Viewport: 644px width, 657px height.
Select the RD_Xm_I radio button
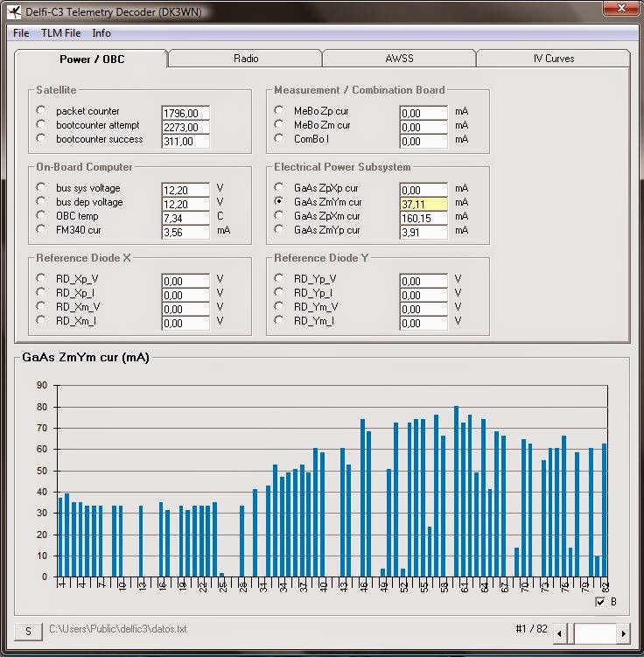[x=41, y=320]
